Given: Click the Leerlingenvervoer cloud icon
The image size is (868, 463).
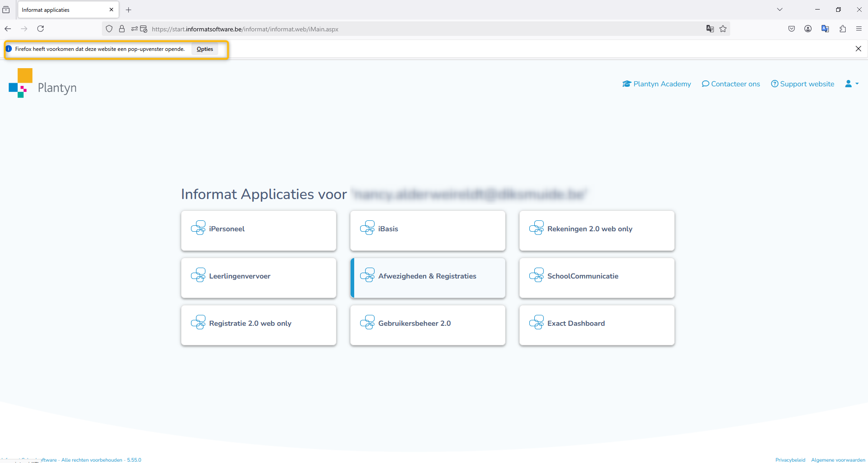Looking at the screenshot, I should pos(198,275).
